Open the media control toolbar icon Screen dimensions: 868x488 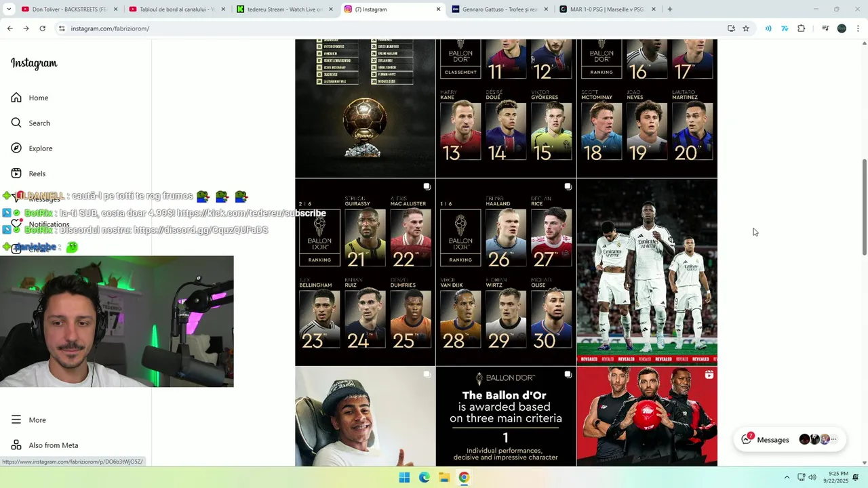[825, 28]
